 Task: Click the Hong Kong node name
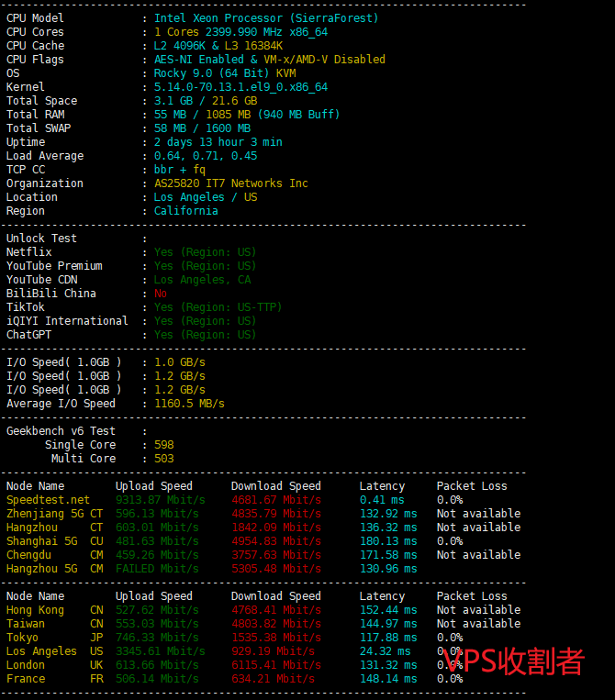tap(35, 610)
